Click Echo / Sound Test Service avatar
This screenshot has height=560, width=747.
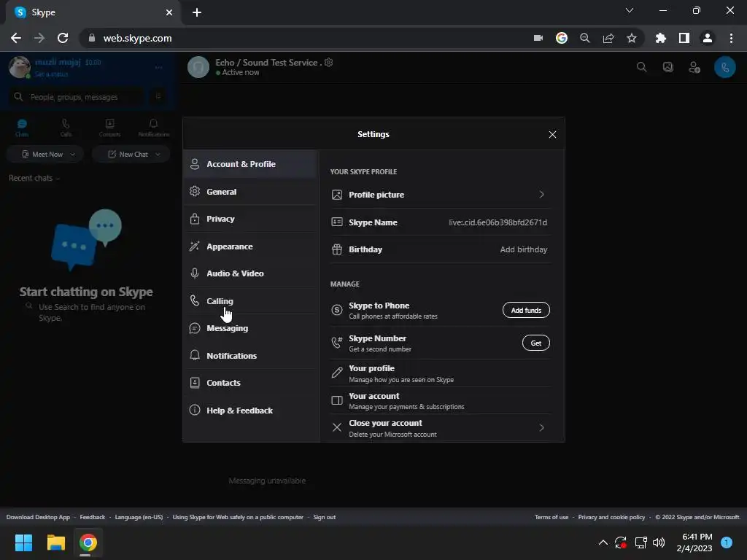click(x=198, y=67)
